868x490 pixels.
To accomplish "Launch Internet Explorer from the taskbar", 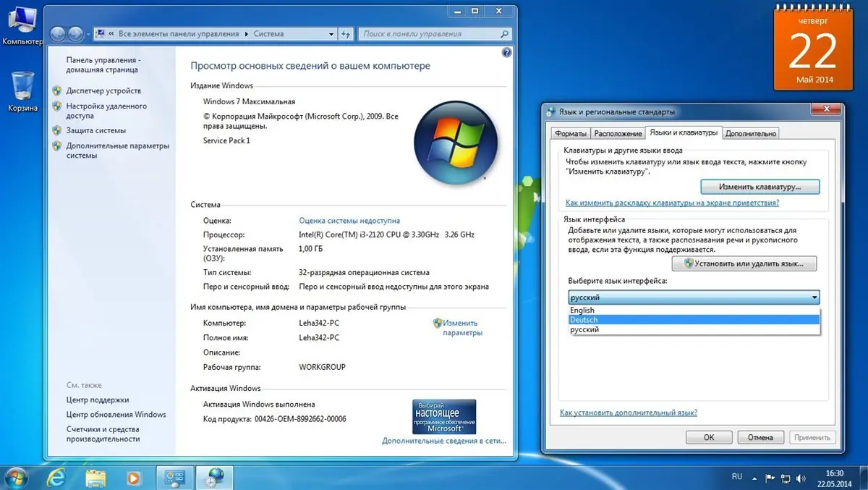I will tap(56, 478).
